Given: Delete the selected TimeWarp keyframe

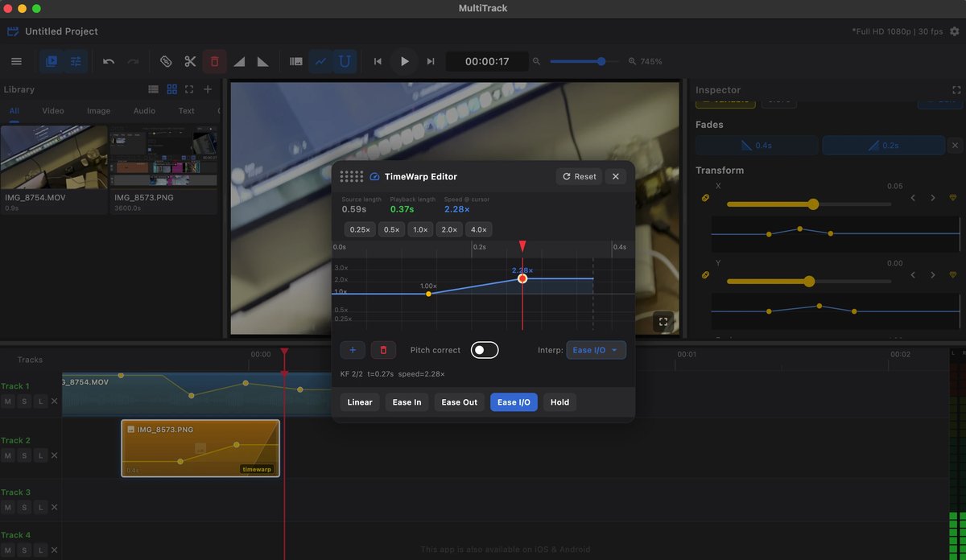Looking at the screenshot, I should point(383,350).
